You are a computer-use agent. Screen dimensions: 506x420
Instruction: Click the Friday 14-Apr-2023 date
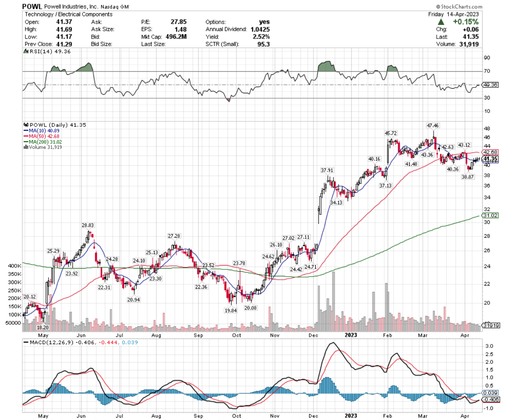[x=453, y=14]
